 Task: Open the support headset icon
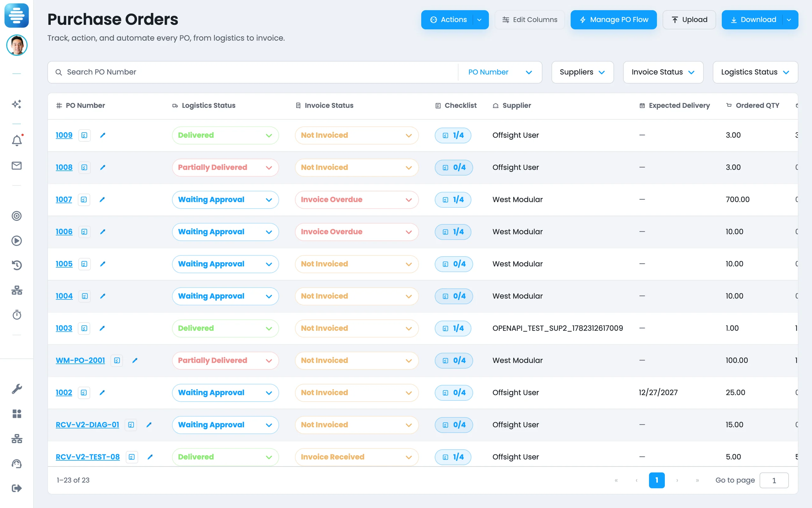pyautogui.click(x=16, y=464)
